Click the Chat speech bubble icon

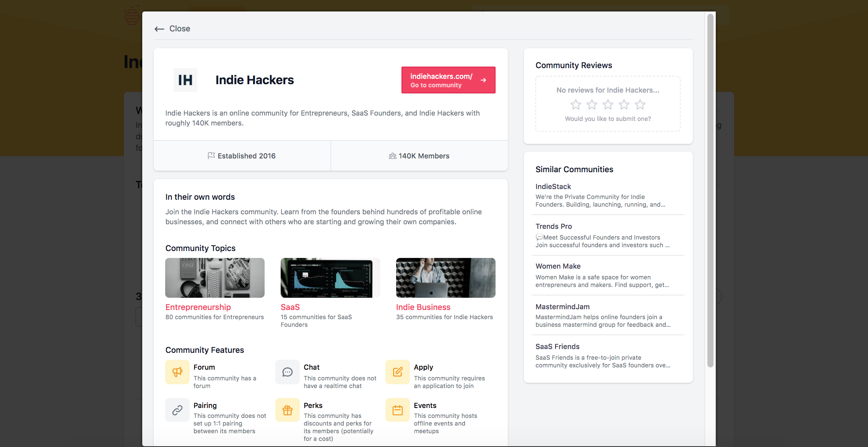[288, 372]
